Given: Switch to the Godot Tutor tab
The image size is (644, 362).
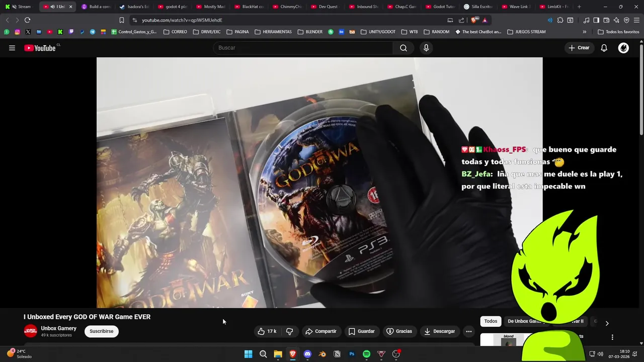Looking at the screenshot, I should coord(440,7).
